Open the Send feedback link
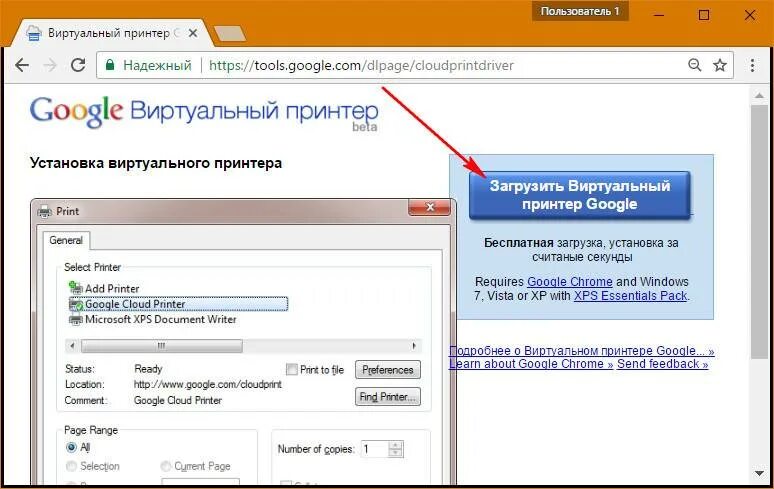This screenshot has width=774, height=489. tap(662, 364)
